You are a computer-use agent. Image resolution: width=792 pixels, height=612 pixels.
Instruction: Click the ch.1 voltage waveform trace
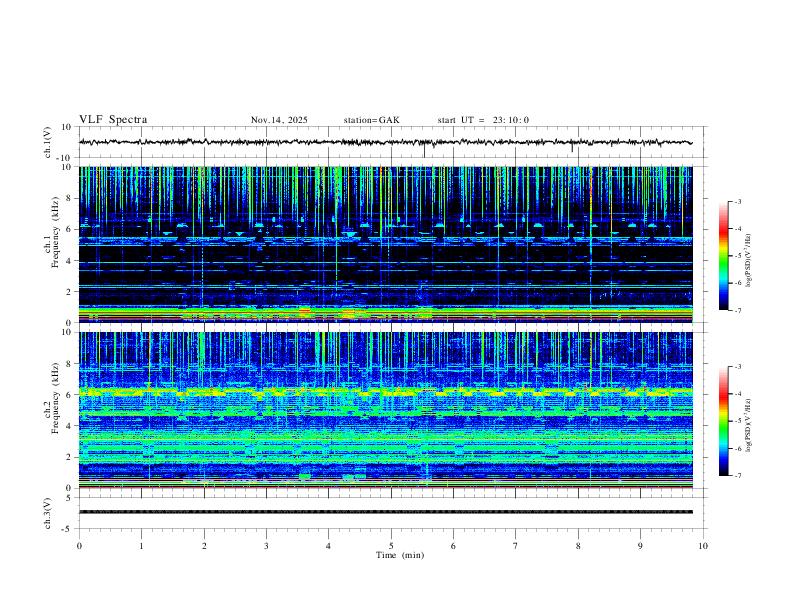pyautogui.click(x=385, y=142)
